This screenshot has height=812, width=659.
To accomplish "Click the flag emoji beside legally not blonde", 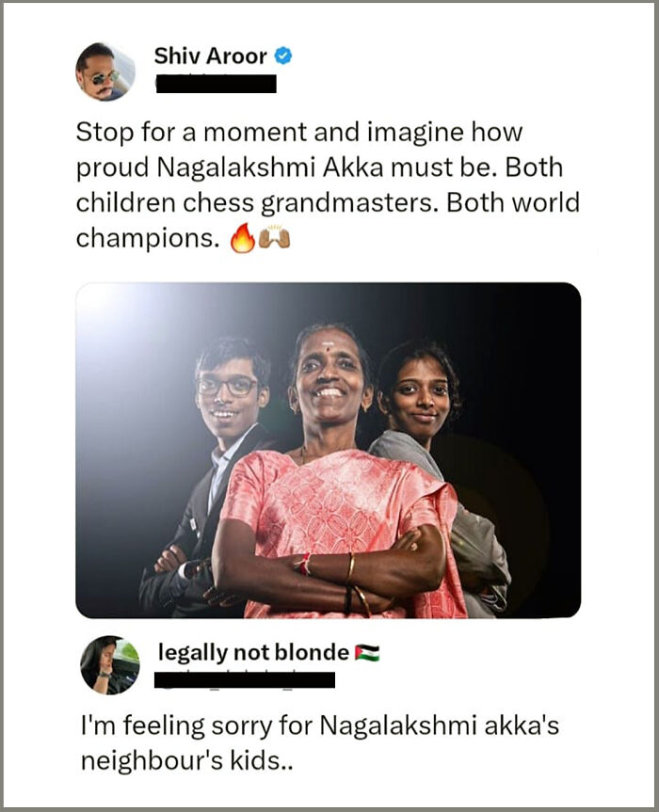I will pyautogui.click(x=367, y=653).
